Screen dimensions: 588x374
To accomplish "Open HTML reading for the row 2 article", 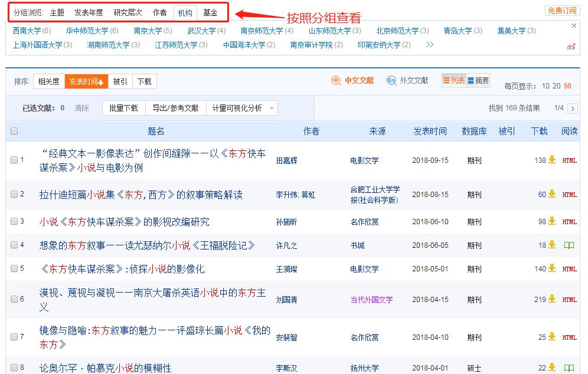I will [569, 195].
